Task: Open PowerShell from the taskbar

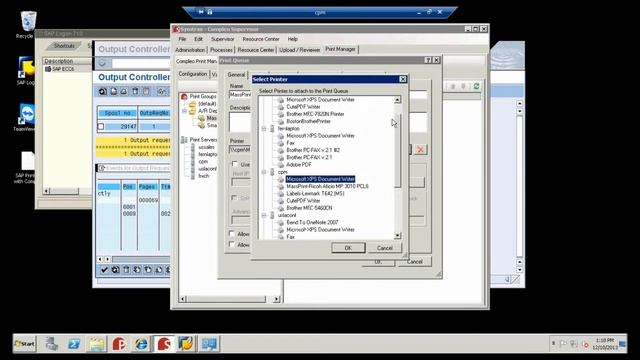Action: coord(74,344)
